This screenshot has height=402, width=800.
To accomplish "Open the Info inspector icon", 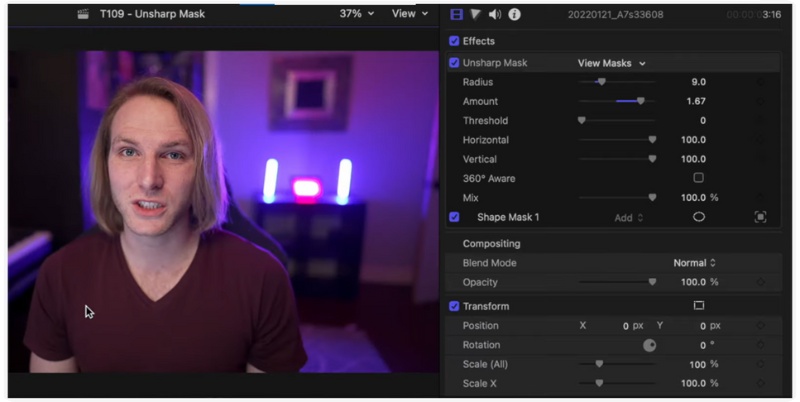I will point(514,14).
